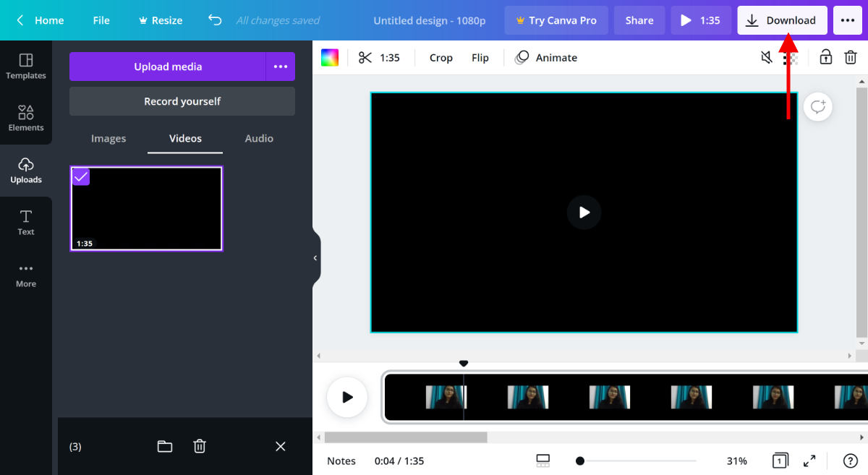
Task: Open the Elements side panel
Action: coord(26,119)
